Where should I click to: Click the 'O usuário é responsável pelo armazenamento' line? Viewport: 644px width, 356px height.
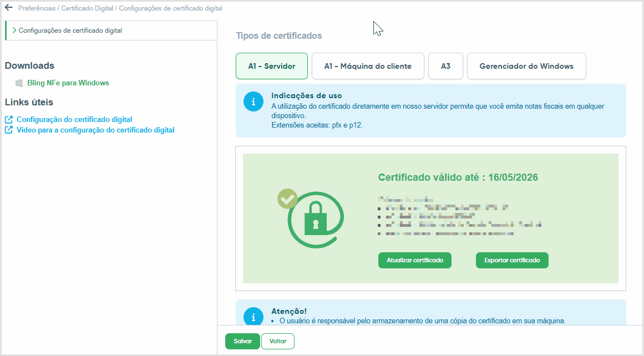423,321
